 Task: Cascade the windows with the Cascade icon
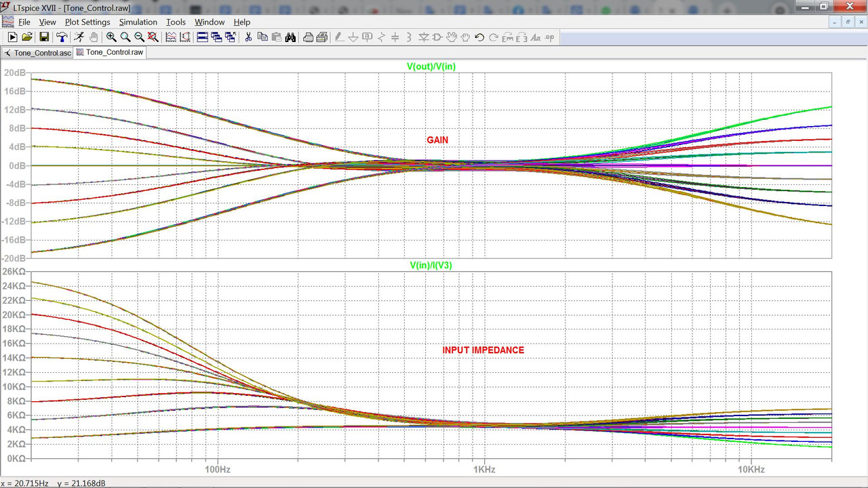216,37
